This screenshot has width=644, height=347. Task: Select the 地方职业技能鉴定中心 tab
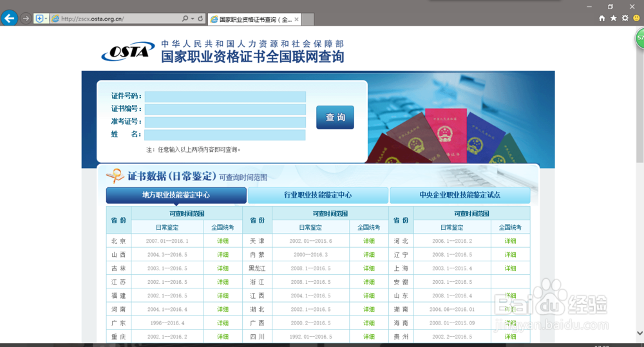tap(176, 195)
